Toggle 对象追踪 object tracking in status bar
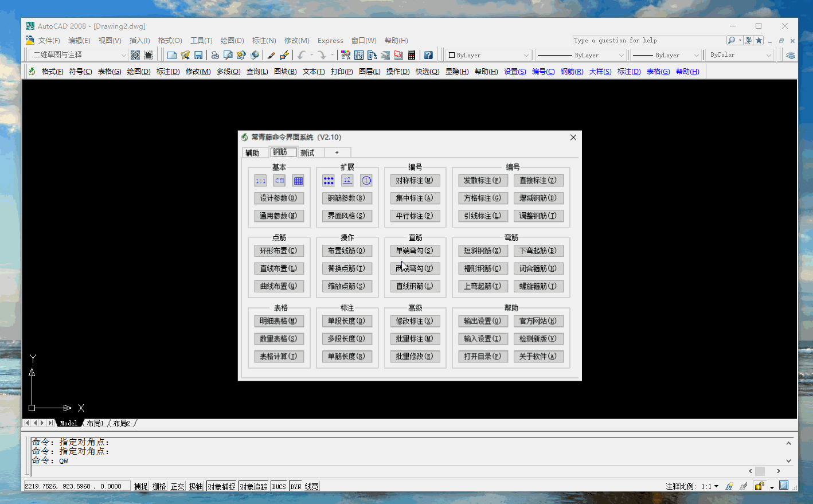 coord(253,486)
